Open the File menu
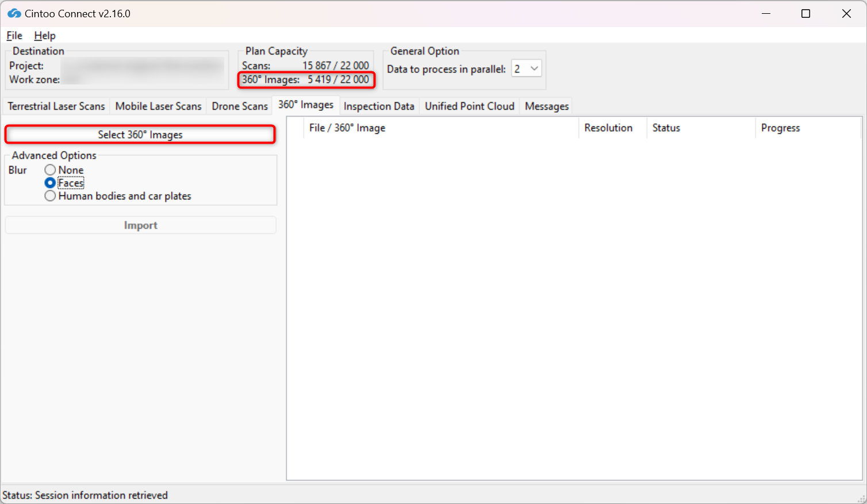The image size is (867, 504). click(14, 36)
